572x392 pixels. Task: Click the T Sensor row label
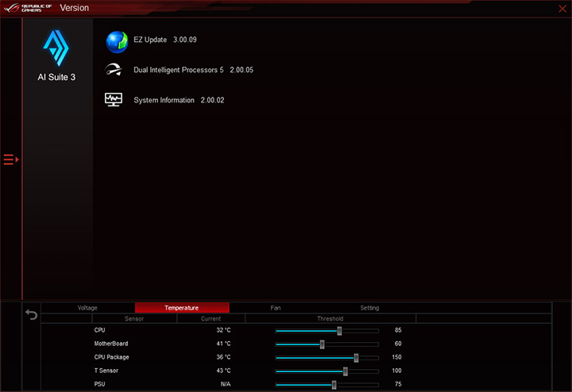click(106, 371)
